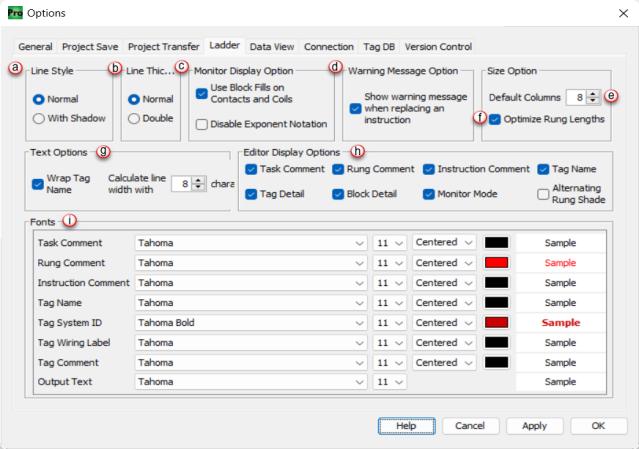
Task: Click the Apply button
Action: click(534, 425)
